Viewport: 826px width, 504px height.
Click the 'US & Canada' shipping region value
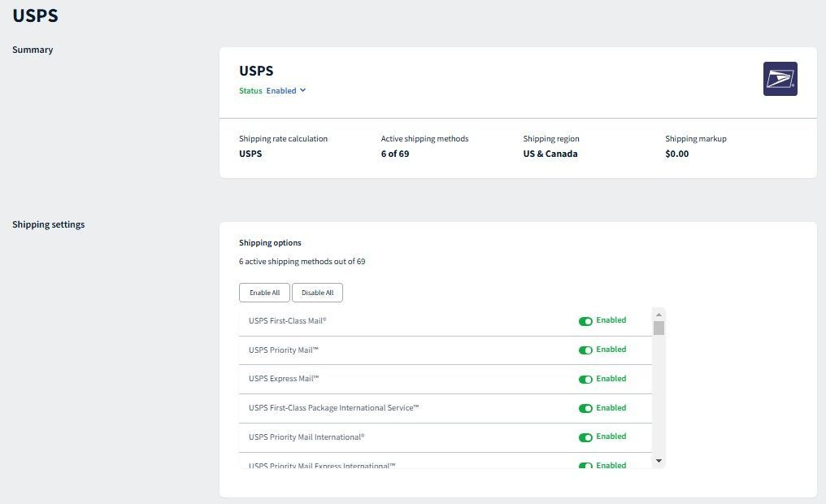(x=550, y=154)
